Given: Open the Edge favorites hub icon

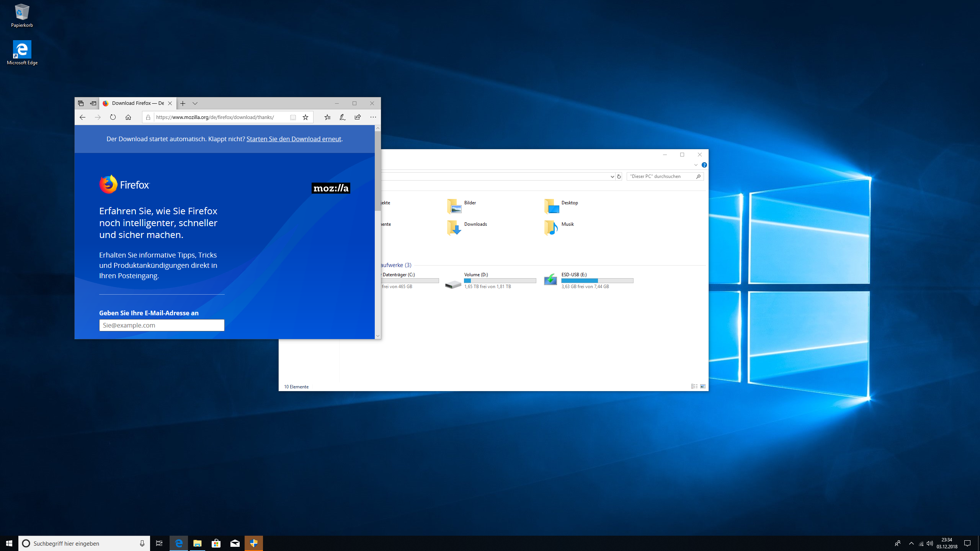Looking at the screenshot, I should 327,117.
